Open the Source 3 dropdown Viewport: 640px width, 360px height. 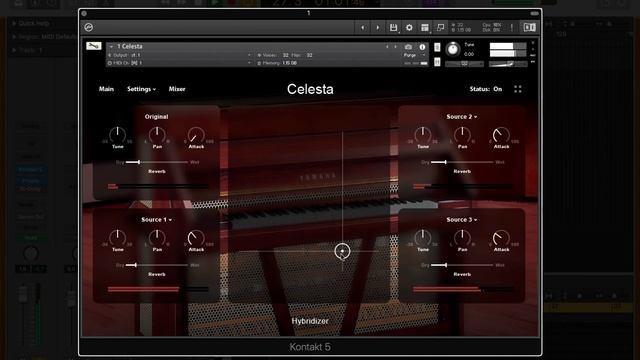(462, 220)
